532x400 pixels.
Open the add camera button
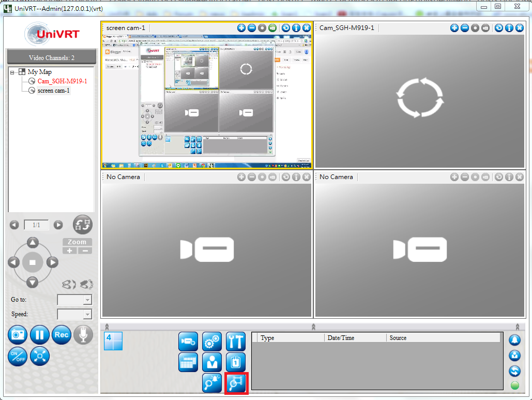pos(188,342)
